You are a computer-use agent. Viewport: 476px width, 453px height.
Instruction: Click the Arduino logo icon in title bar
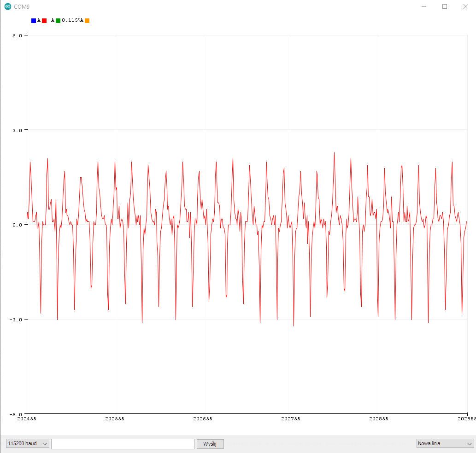(7, 6)
